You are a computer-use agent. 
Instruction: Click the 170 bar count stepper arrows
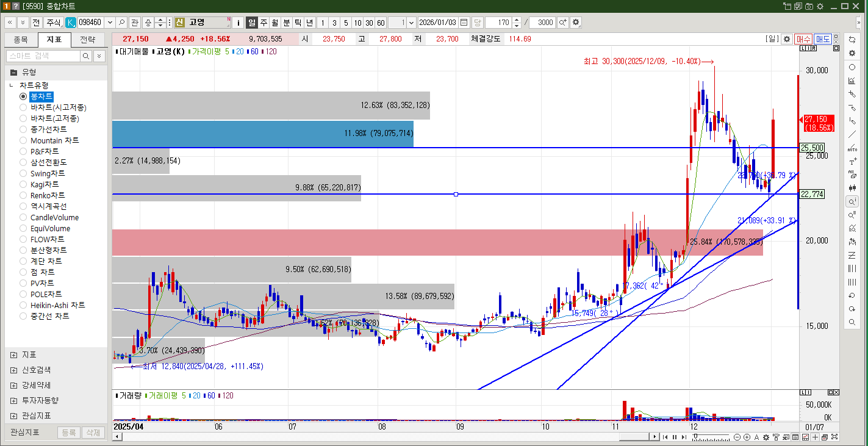tap(517, 23)
